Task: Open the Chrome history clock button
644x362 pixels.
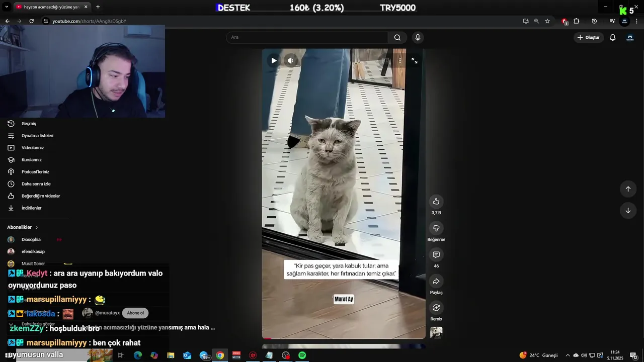Action: click(594, 21)
